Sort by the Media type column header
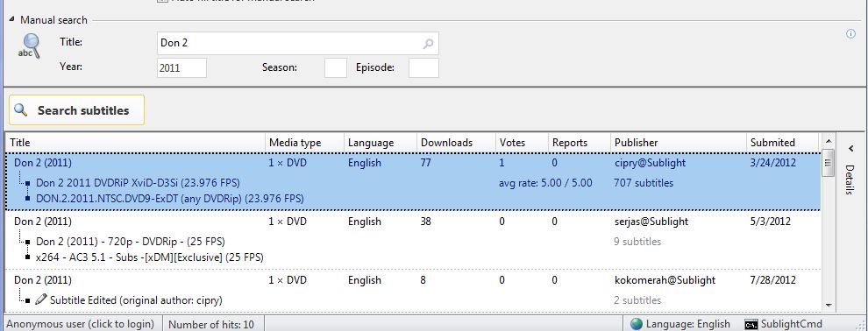The height and width of the screenshot is (331, 868). pos(304,143)
